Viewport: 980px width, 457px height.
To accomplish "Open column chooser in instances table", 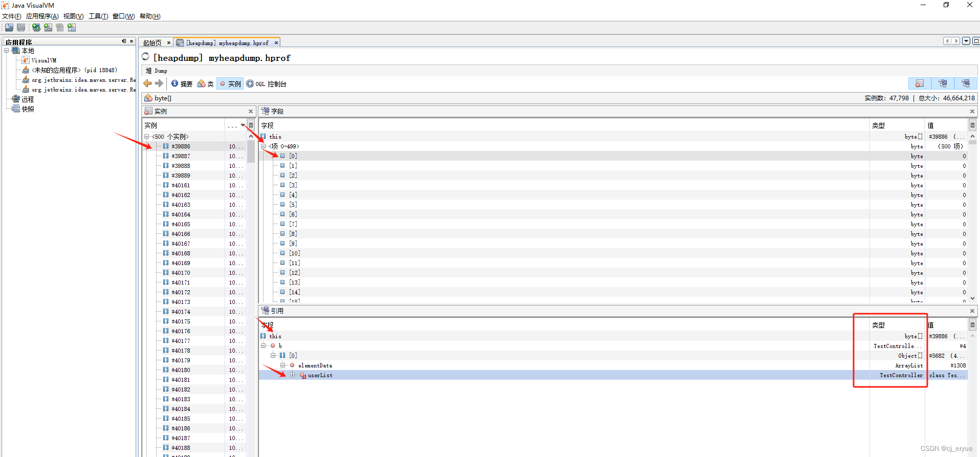I will click(x=251, y=125).
